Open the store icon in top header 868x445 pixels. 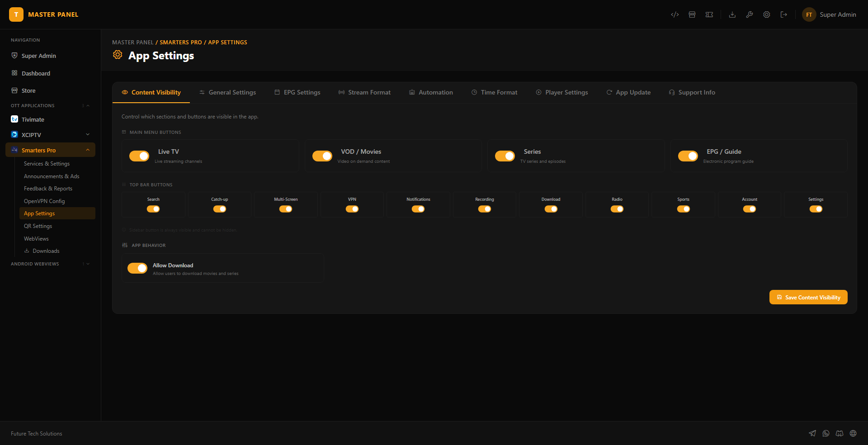pyautogui.click(x=692, y=14)
